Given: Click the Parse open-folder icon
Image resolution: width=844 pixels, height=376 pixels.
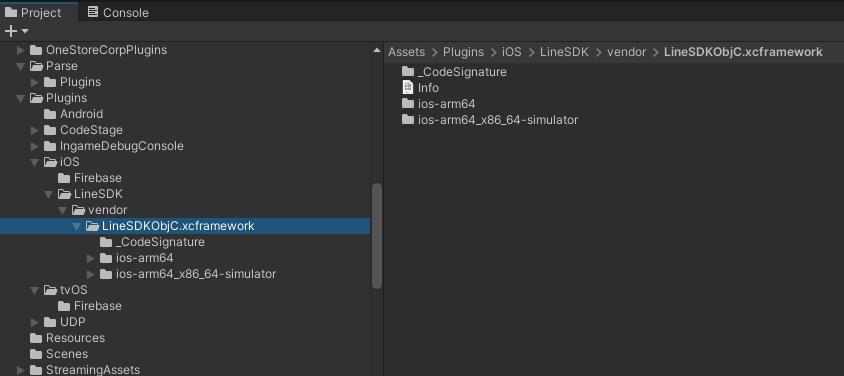Looking at the screenshot, I should (x=36, y=66).
